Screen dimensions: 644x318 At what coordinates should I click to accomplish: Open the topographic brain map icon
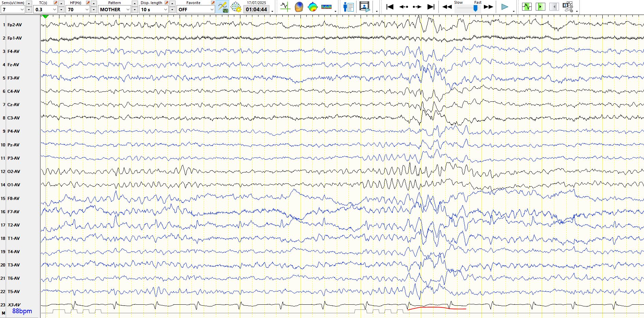[312, 7]
